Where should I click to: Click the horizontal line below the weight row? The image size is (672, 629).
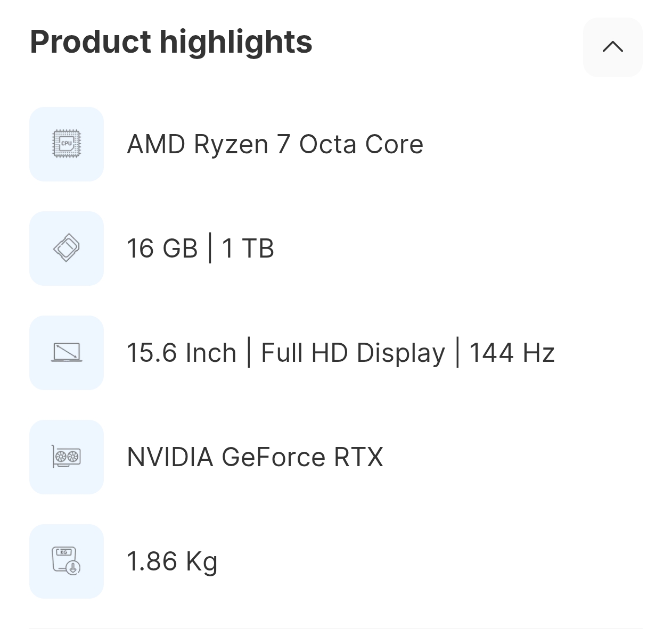pos(336,628)
